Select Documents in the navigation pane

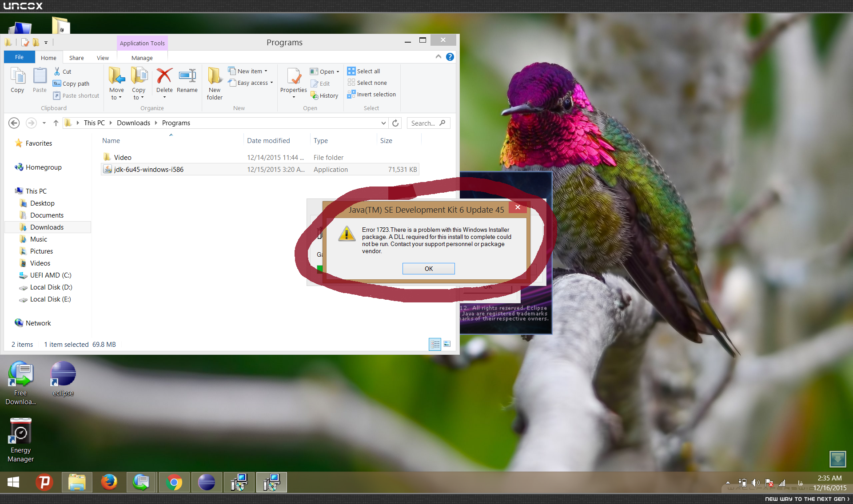click(47, 215)
